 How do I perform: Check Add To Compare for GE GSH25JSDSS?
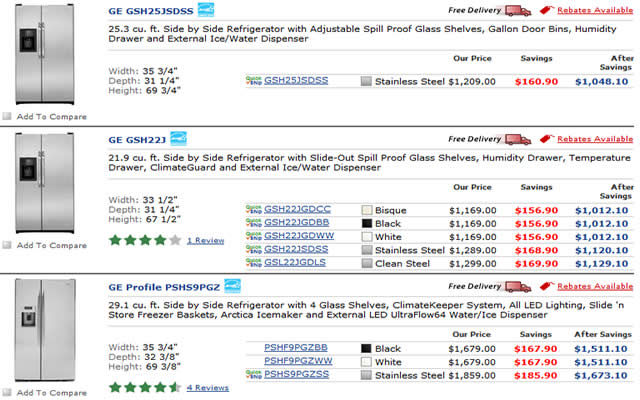(7, 117)
